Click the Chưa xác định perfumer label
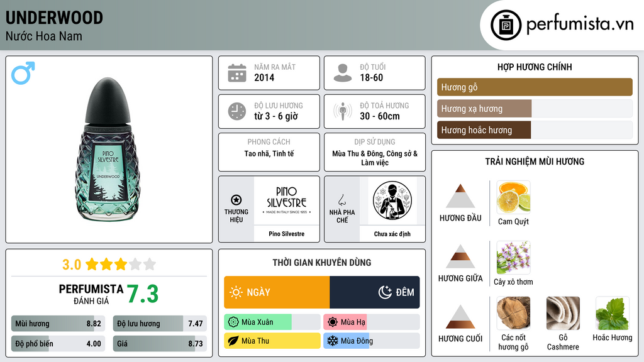The height and width of the screenshot is (362, 644). pos(392,234)
